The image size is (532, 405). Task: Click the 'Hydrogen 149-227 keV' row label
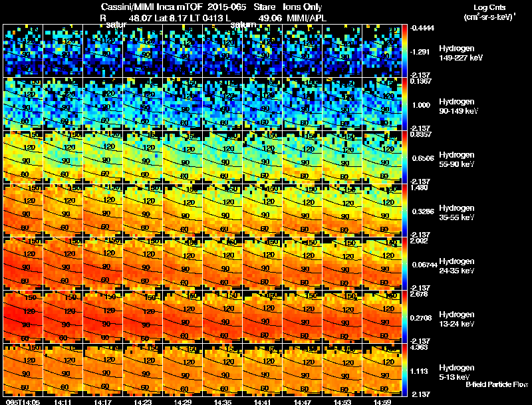[x=460, y=53]
